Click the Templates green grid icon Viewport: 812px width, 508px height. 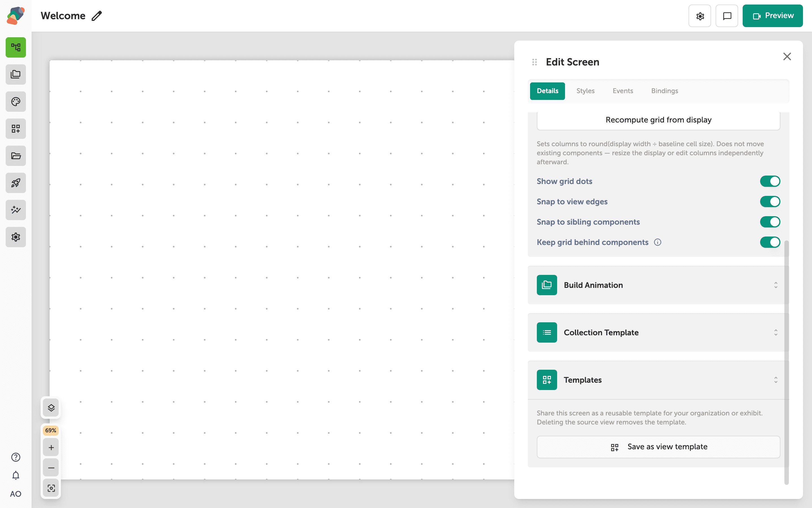click(547, 380)
